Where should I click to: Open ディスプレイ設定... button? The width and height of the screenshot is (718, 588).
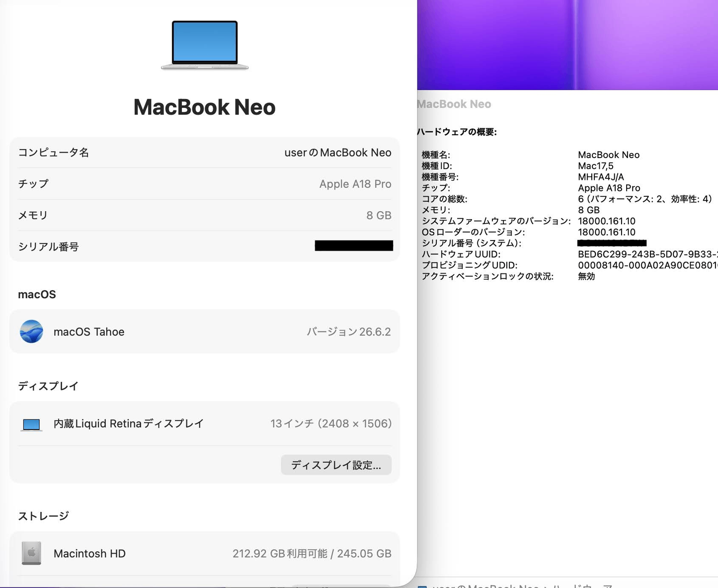336,465
